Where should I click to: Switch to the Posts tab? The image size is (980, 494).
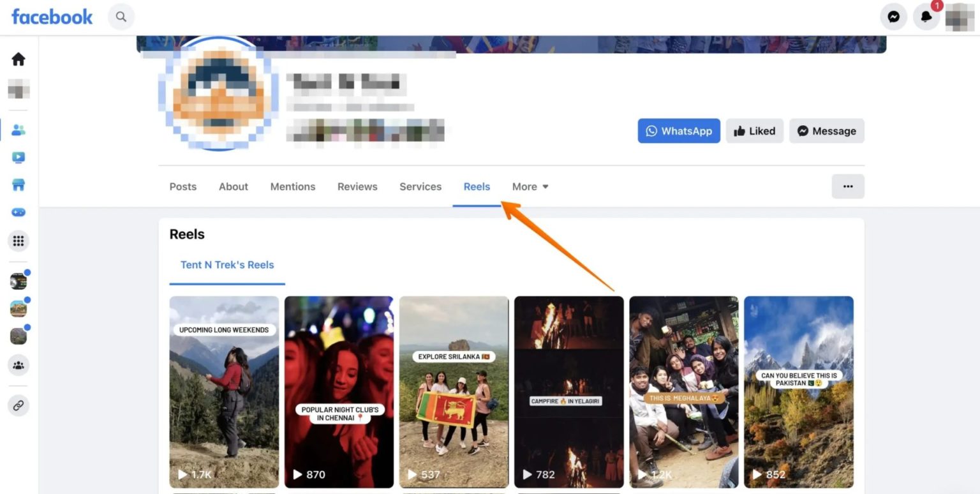click(x=183, y=187)
